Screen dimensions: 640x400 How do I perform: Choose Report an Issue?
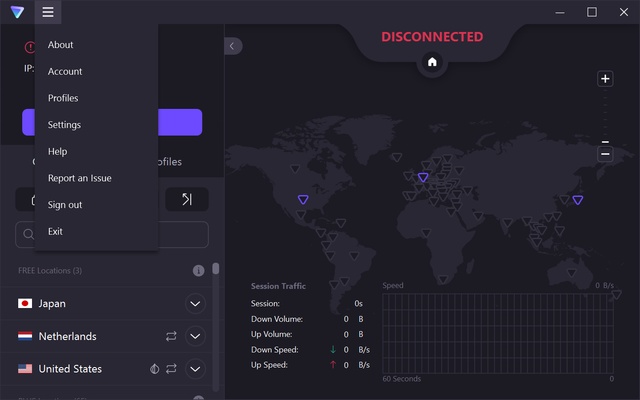click(x=80, y=178)
